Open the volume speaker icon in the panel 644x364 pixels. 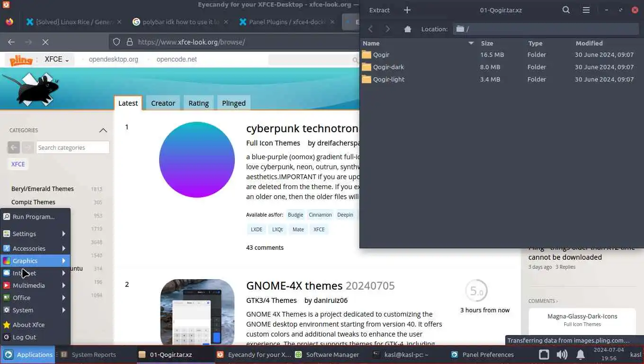click(x=562, y=355)
